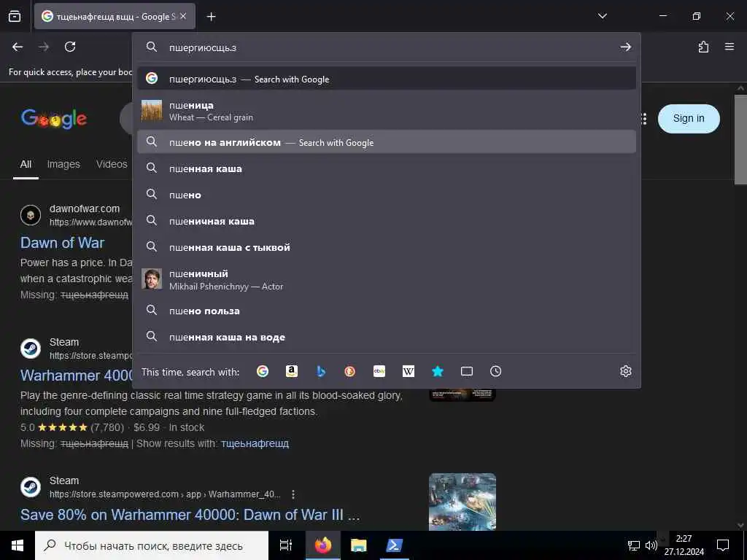
Task: Open PowerShell from the taskbar
Action: coord(395,545)
